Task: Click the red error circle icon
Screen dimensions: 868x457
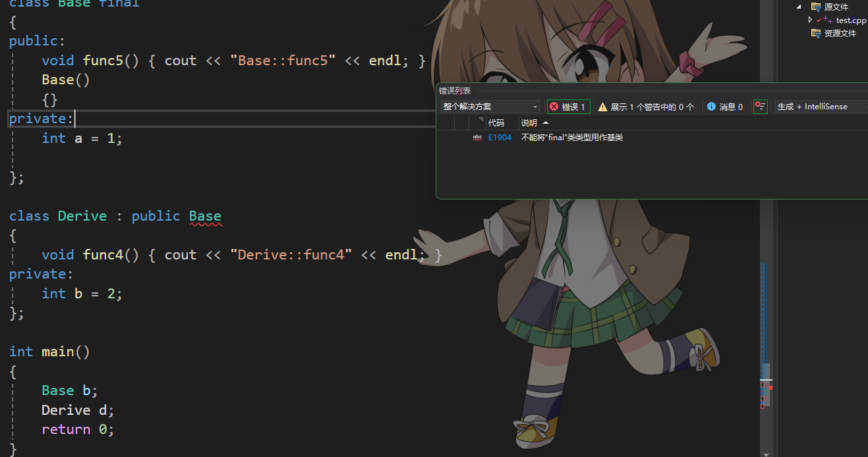Action: pos(554,107)
